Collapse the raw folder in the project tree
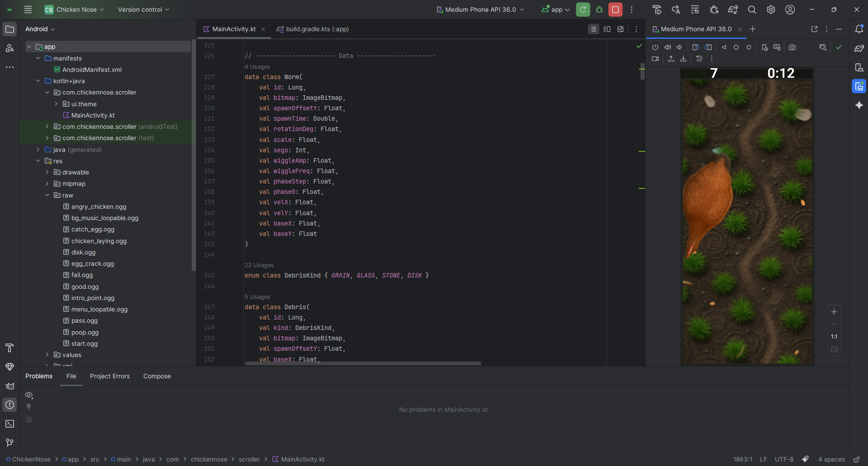 [47, 195]
